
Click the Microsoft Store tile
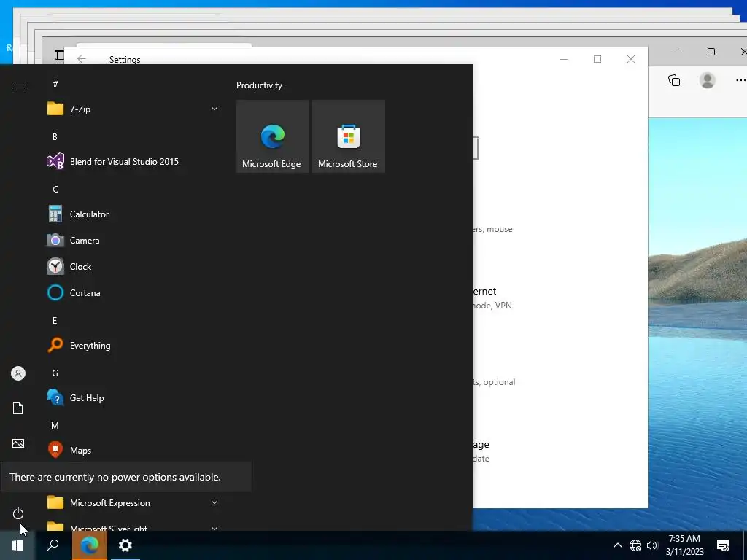[348, 136]
